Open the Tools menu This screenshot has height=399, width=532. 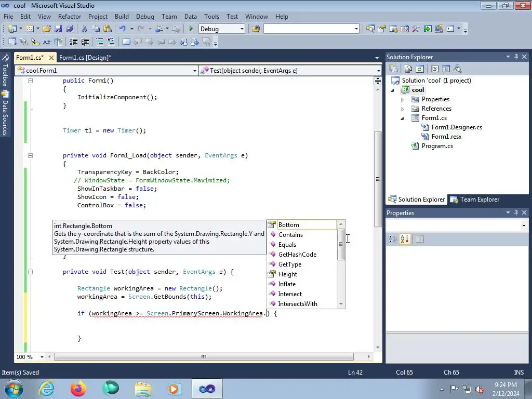212,16
